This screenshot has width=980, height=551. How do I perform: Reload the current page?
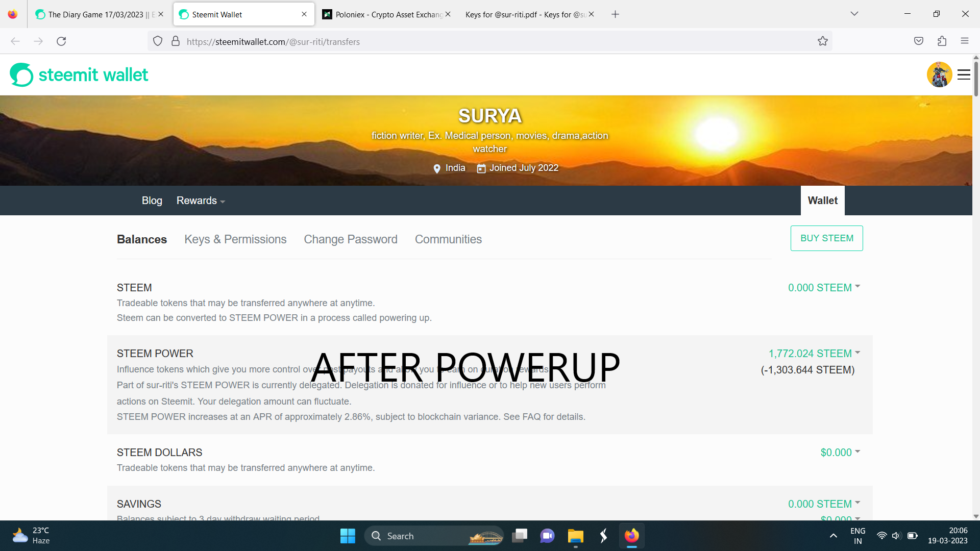pos(61,41)
